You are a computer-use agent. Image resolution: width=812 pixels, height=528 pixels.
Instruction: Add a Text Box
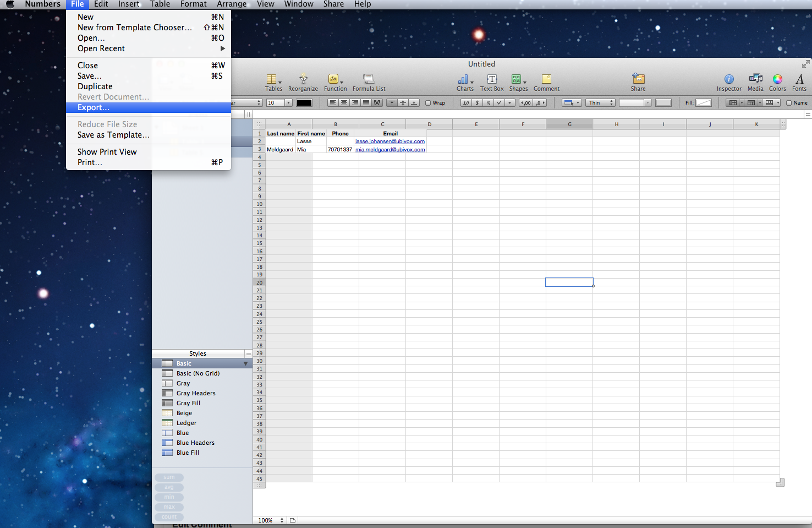[x=492, y=83]
